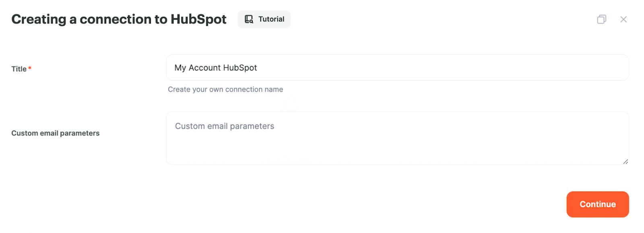This screenshot has width=644, height=233.
Task: Click the orange Continue button
Action: [598, 204]
